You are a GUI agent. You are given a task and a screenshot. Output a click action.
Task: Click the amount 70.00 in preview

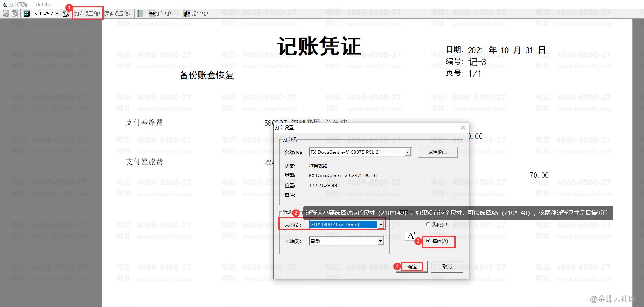(x=539, y=176)
